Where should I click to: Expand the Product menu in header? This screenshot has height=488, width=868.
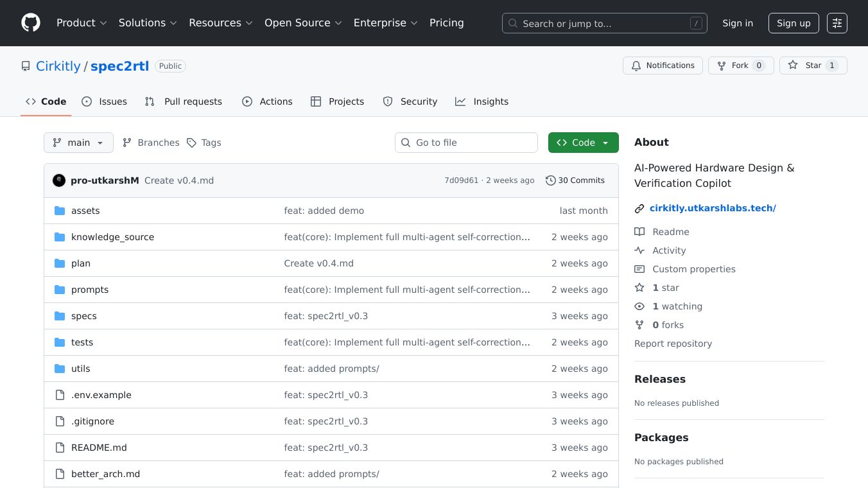(x=82, y=23)
